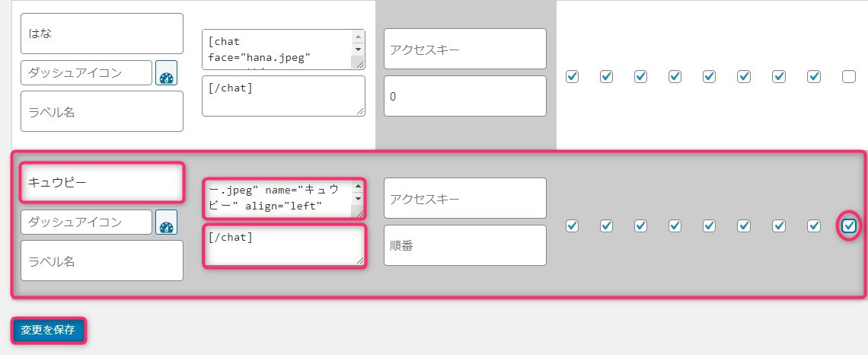
Task: Open dashicon picker in the はな row
Action: (x=166, y=73)
